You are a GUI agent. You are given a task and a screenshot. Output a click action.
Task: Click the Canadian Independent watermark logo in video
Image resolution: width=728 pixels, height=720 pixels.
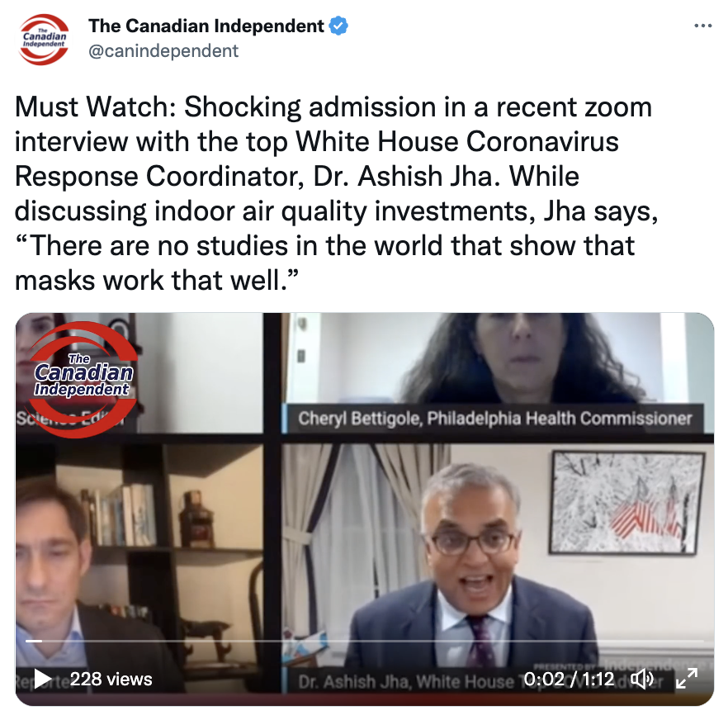pos(83,380)
